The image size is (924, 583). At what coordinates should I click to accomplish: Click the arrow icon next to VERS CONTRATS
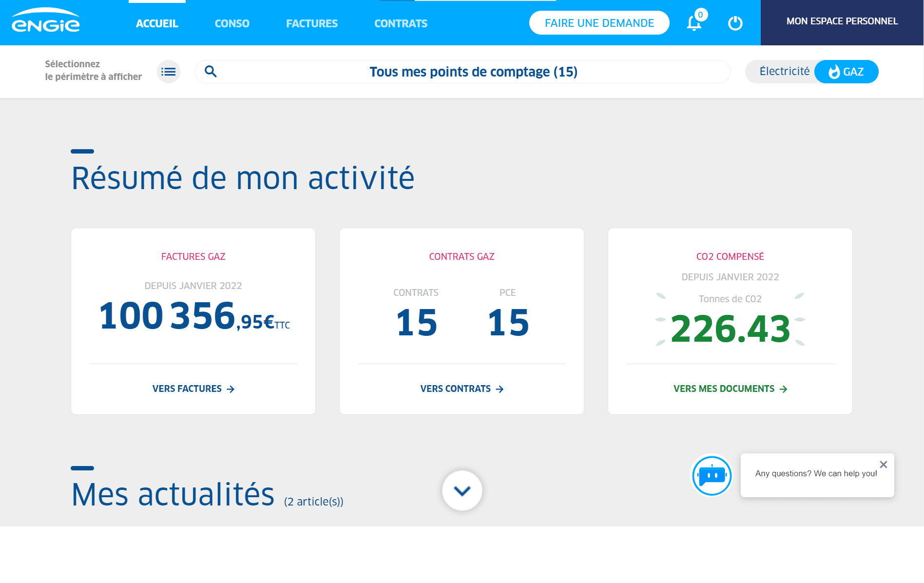[500, 389]
